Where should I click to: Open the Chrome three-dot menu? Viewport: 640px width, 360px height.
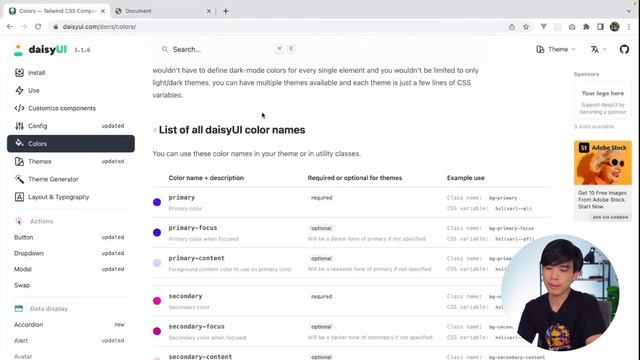[629, 27]
